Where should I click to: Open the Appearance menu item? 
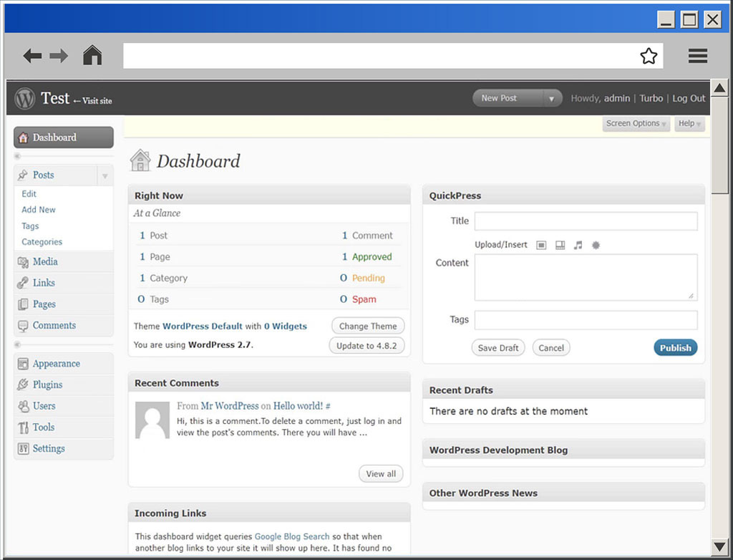coord(64,364)
